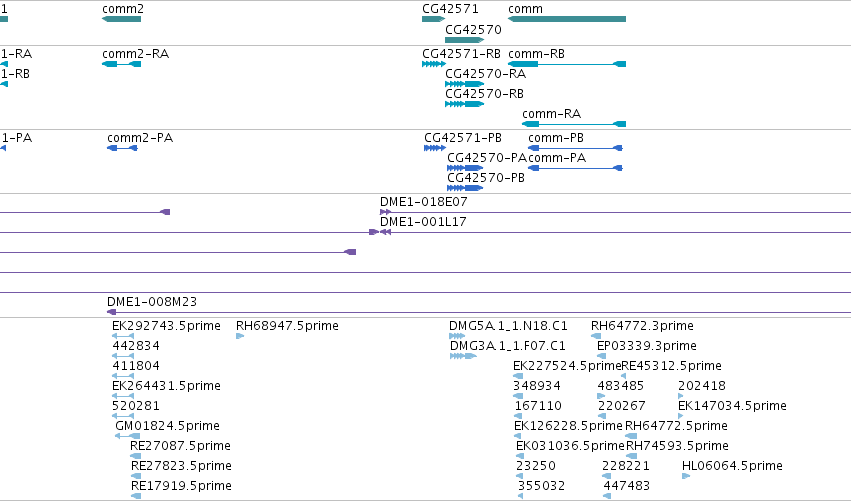The image size is (851, 501).
Task: Click the comm-RA transcript glyph
Action: (x=574, y=124)
